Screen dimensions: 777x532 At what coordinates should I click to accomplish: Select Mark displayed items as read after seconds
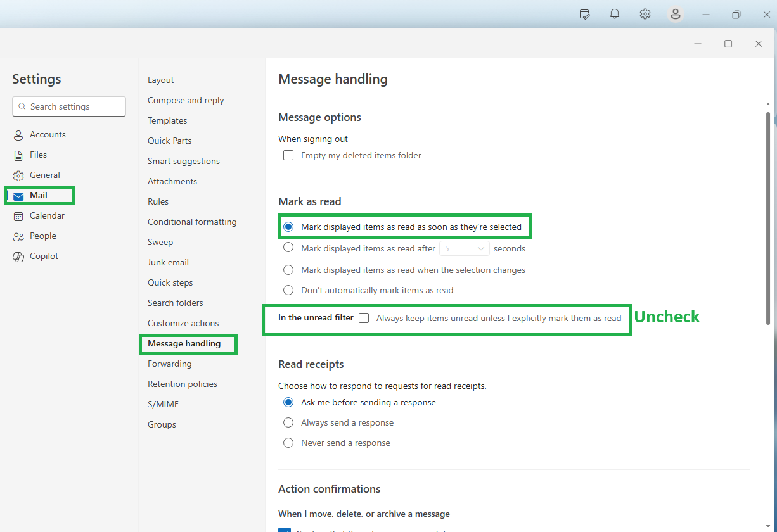[288, 248]
